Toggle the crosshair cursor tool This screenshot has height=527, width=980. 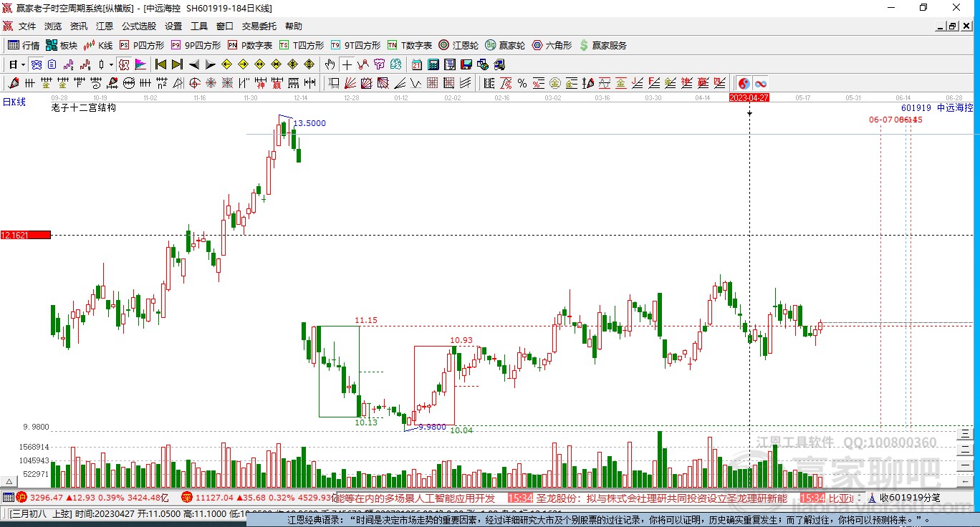[347, 64]
